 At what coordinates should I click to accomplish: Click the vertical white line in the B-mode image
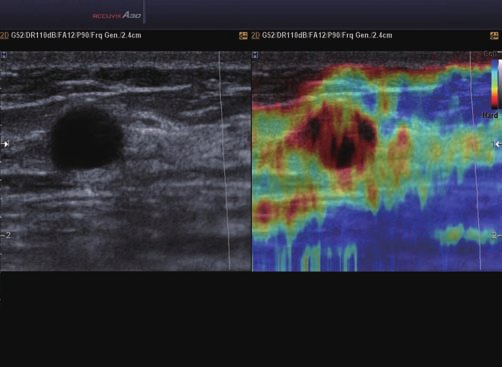[225, 161]
